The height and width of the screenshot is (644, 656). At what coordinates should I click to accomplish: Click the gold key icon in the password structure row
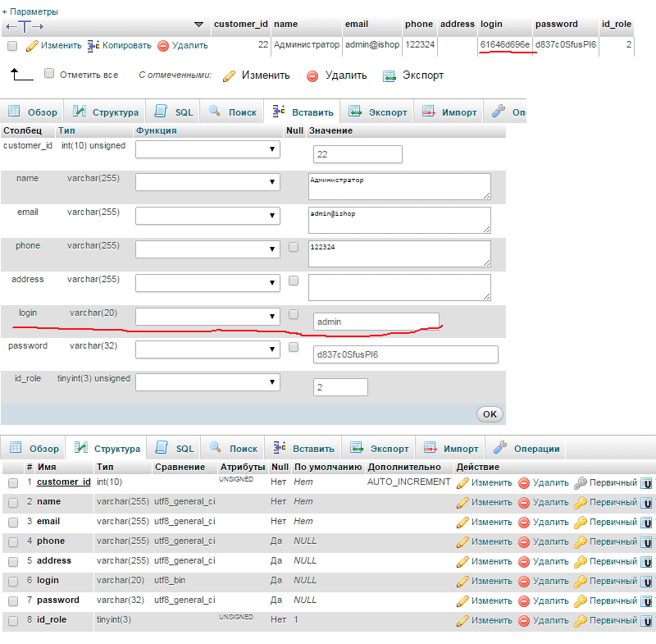[x=581, y=601]
